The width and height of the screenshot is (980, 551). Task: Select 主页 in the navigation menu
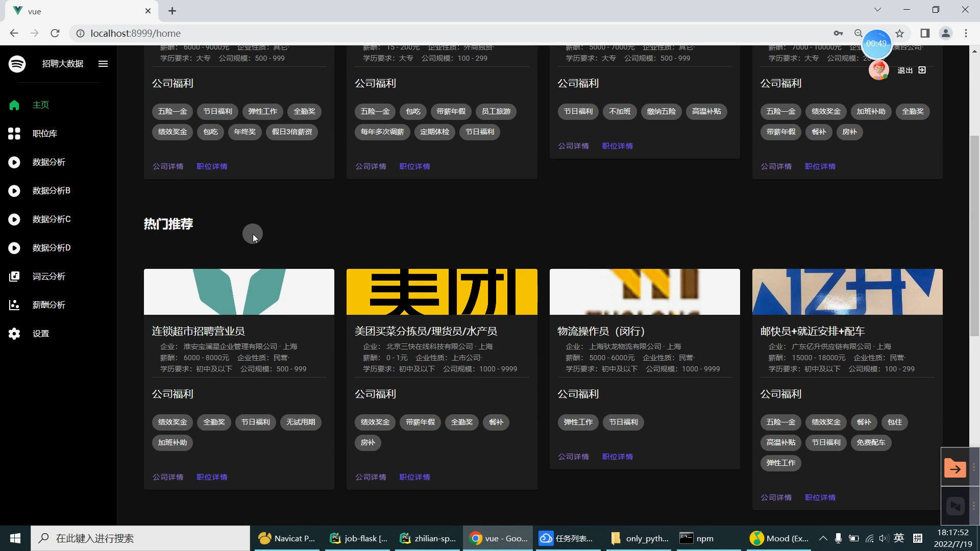(40, 105)
